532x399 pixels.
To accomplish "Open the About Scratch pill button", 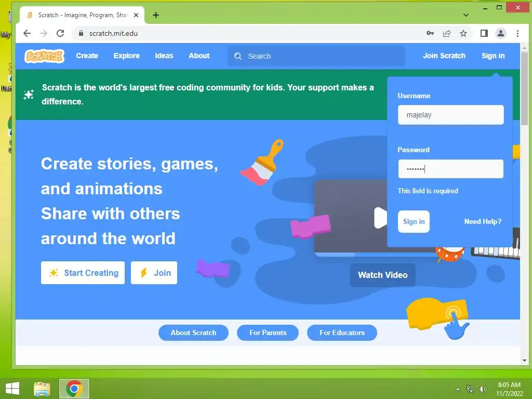I will coord(193,332).
